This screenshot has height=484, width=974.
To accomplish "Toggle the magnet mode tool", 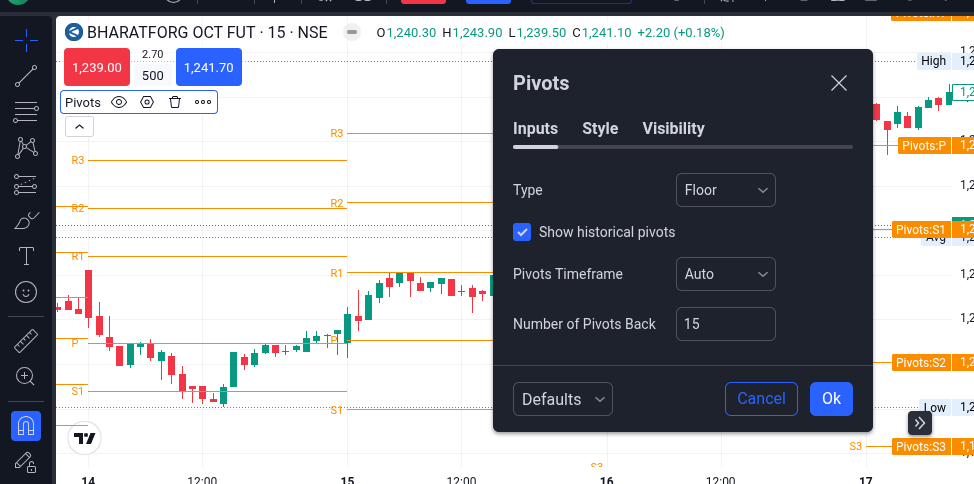I will [x=26, y=426].
